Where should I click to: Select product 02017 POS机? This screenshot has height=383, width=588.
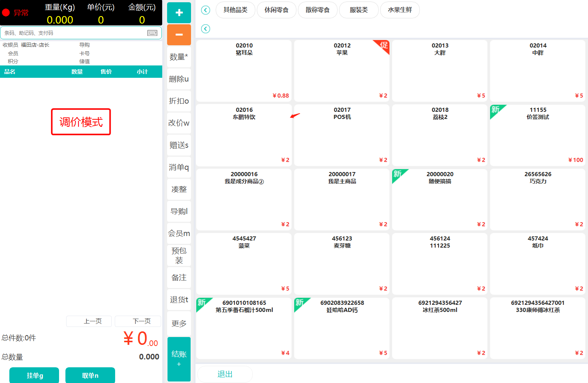click(342, 135)
